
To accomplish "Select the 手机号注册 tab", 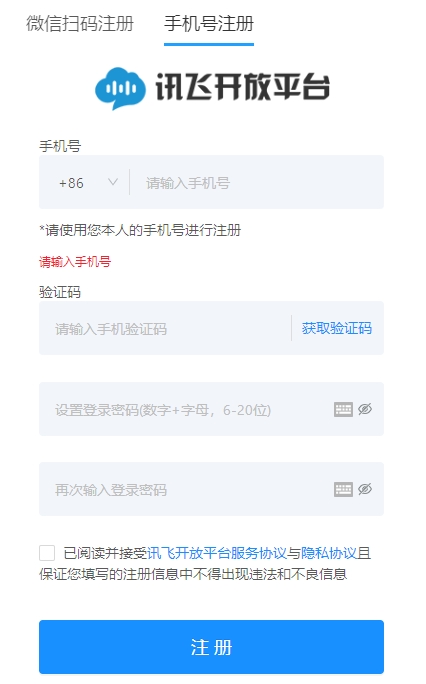I will (x=209, y=24).
